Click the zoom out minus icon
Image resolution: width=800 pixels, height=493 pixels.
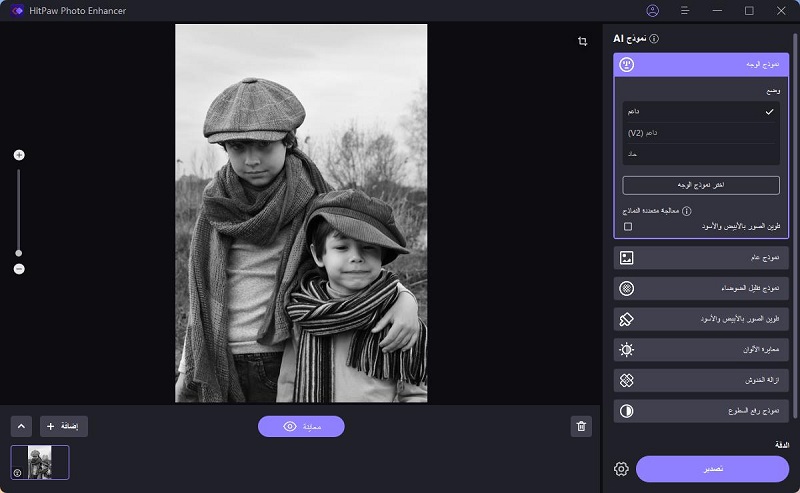pos(19,269)
